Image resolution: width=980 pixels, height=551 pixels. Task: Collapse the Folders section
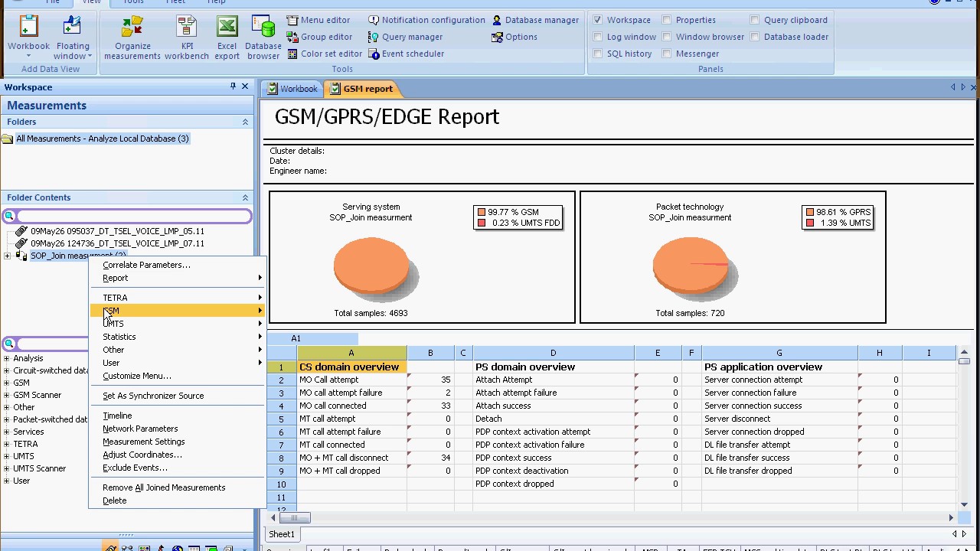[245, 122]
